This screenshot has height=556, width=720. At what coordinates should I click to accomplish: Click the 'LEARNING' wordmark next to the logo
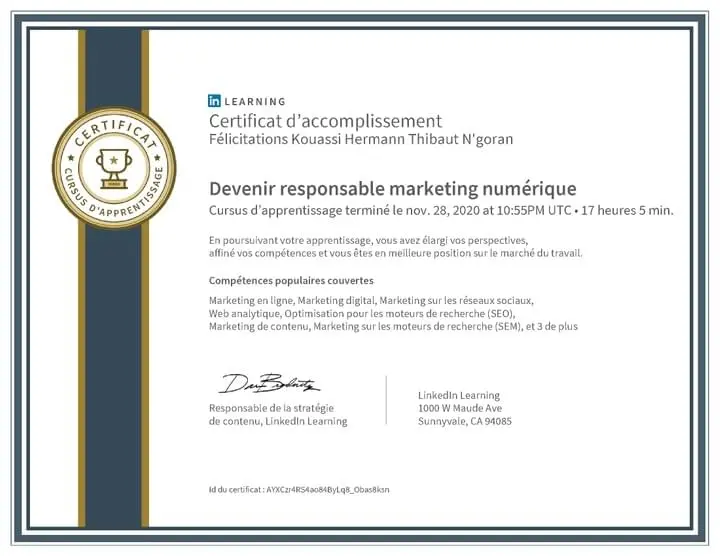point(255,101)
